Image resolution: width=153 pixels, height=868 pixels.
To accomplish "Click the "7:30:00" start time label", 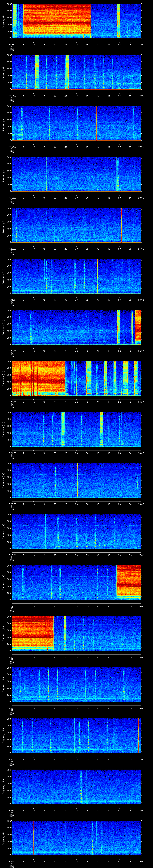I will (12, 760).
